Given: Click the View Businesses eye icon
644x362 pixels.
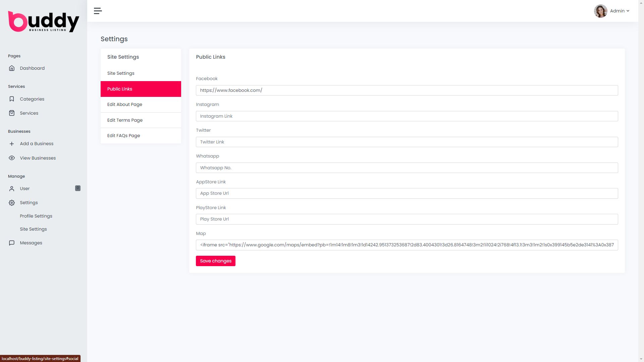Looking at the screenshot, I should click(12, 158).
